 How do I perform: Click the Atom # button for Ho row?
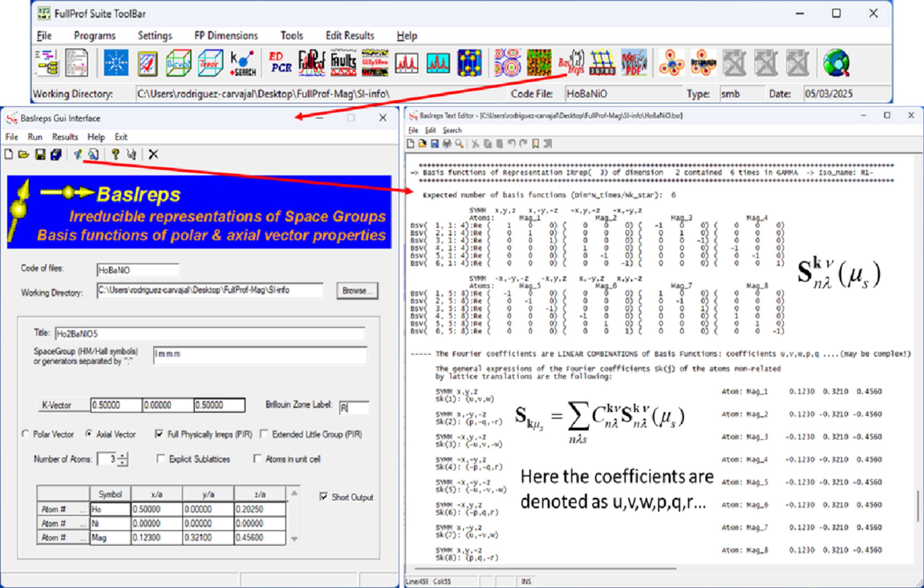pyautogui.click(x=63, y=509)
